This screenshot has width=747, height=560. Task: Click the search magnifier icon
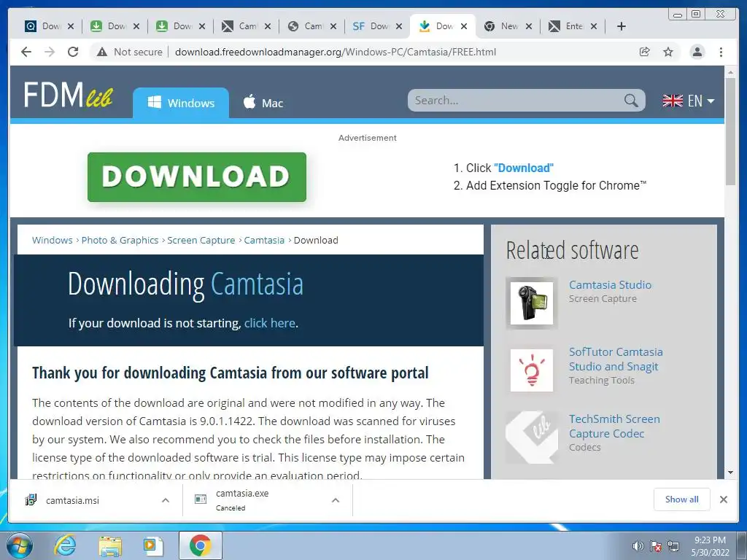[x=631, y=101]
